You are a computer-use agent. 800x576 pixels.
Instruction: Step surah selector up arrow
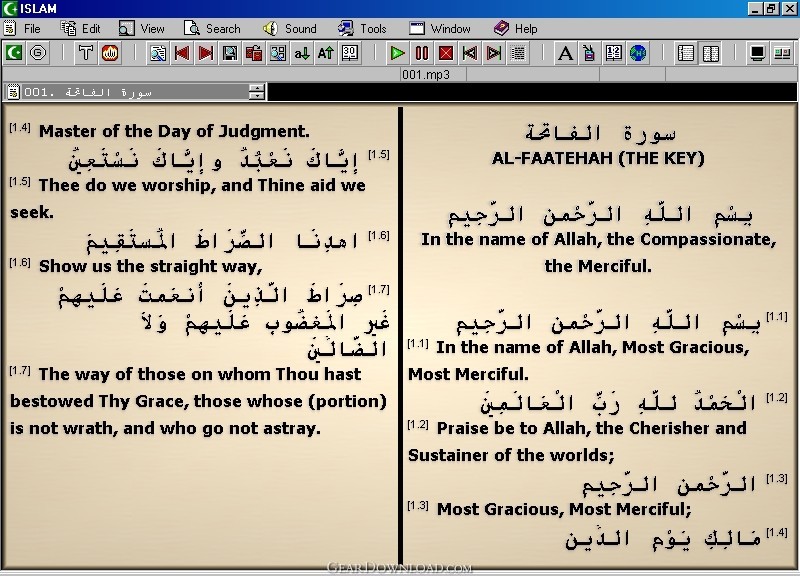click(x=257, y=88)
